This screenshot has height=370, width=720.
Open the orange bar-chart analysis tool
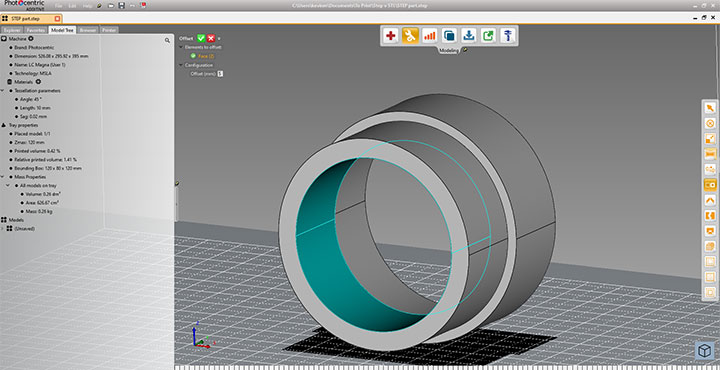point(430,35)
